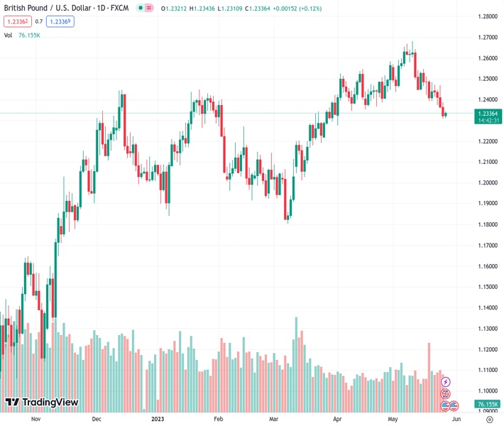This screenshot has width=504, height=426.
Task: Click the Feb label on the time axis
Action: pos(219,420)
